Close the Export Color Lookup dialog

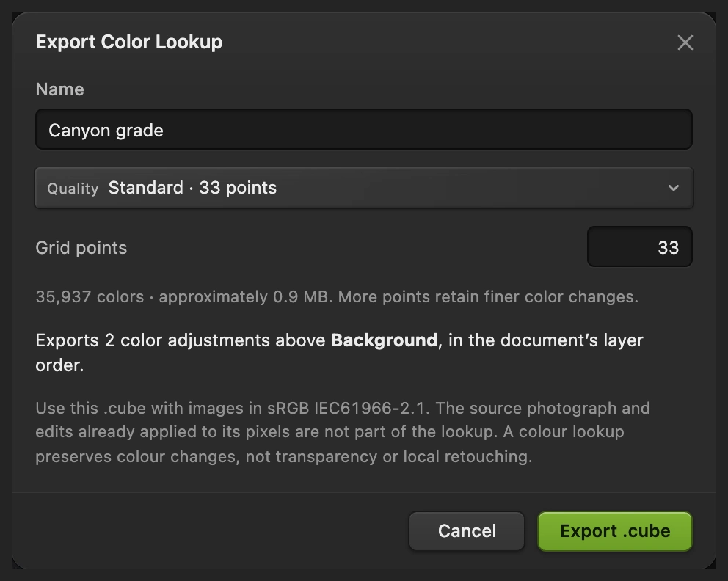tap(685, 43)
